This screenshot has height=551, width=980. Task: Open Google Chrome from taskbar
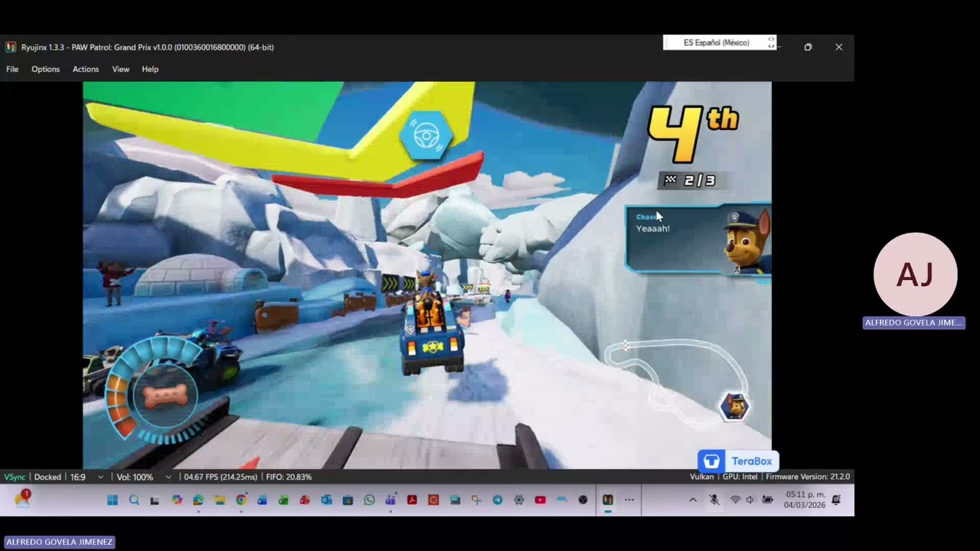point(241,500)
